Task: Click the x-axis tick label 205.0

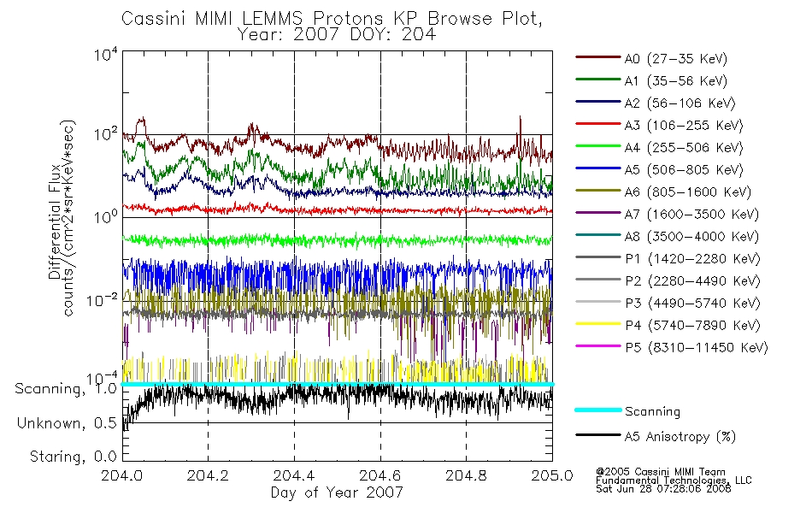Action: tap(552, 475)
